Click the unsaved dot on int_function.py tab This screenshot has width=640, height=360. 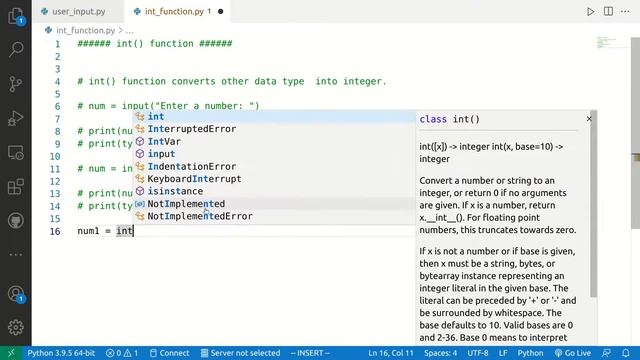220,11
